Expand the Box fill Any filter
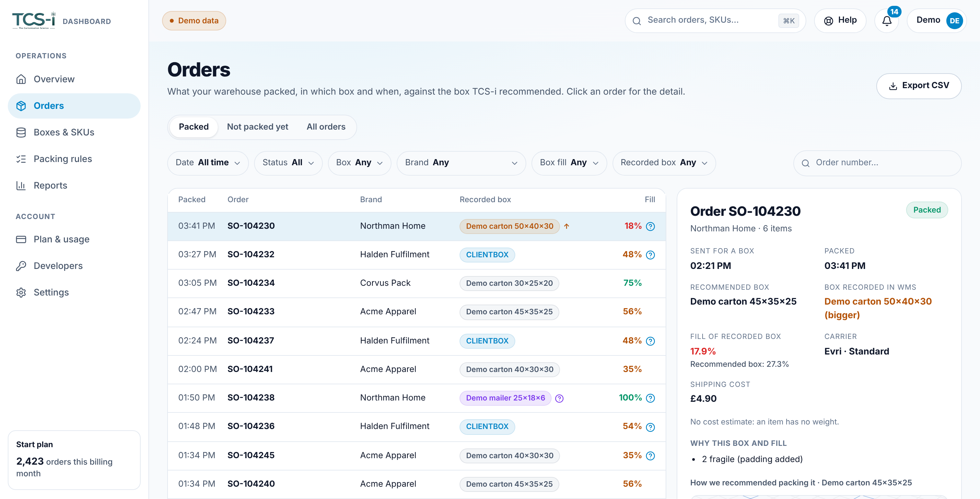 point(569,163)
